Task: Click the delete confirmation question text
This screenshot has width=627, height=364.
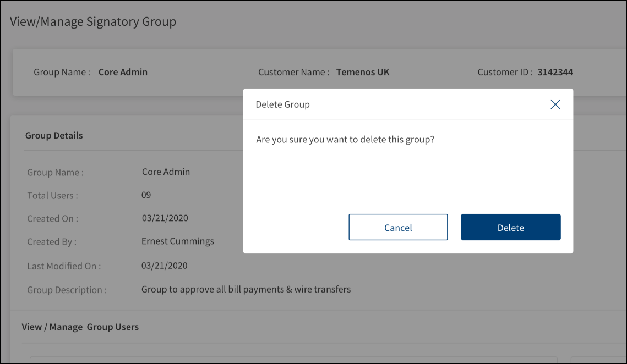Action: pyautogui.click(x=345, y=140)
